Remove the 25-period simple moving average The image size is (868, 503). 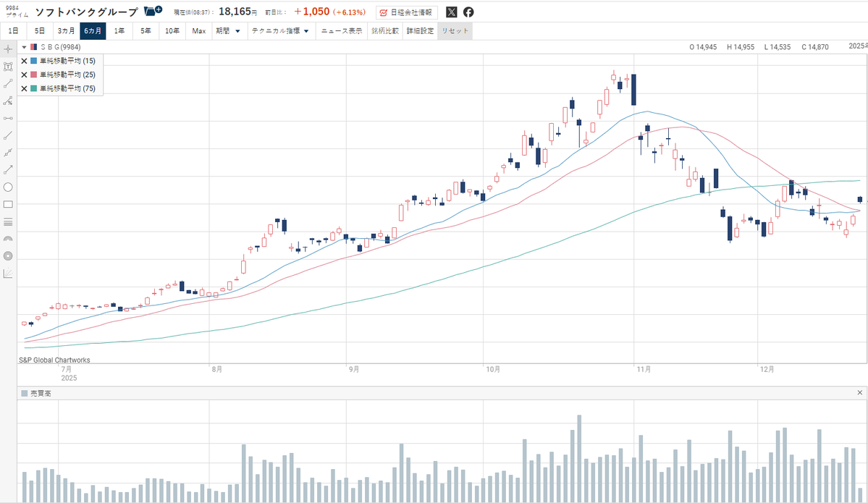[x=24, y=75]
